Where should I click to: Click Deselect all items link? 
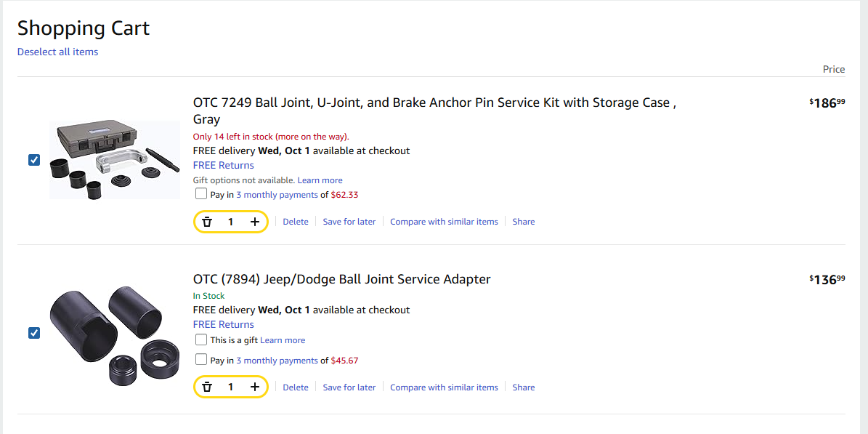57,52
